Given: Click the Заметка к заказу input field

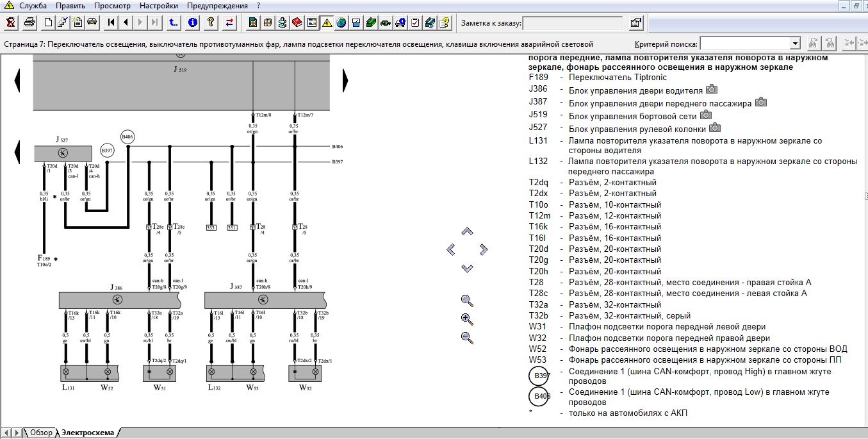Looking at the screenshot, I should tap(572, 24).
